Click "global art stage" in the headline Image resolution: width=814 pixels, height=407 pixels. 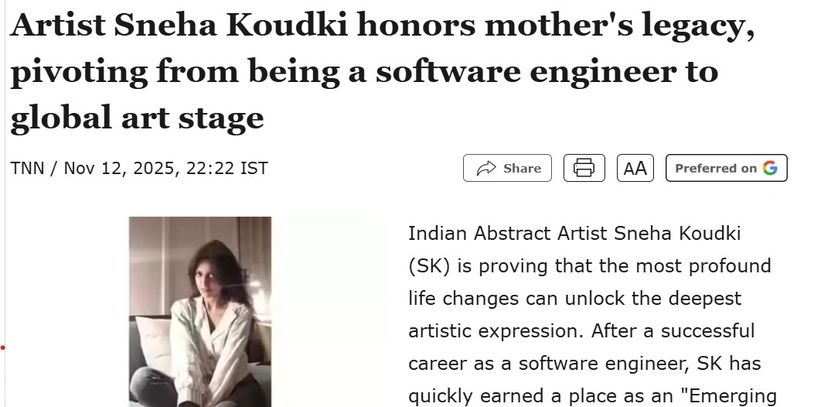point(137,118)
